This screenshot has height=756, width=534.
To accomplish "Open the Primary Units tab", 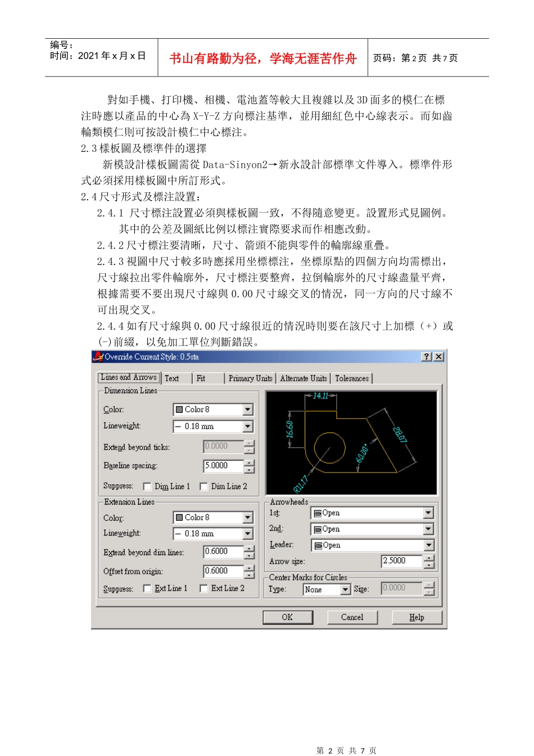I will [250, 379].
